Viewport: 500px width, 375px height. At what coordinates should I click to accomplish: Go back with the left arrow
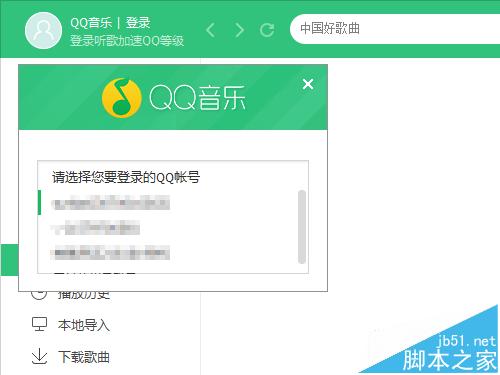pos(210,30)
